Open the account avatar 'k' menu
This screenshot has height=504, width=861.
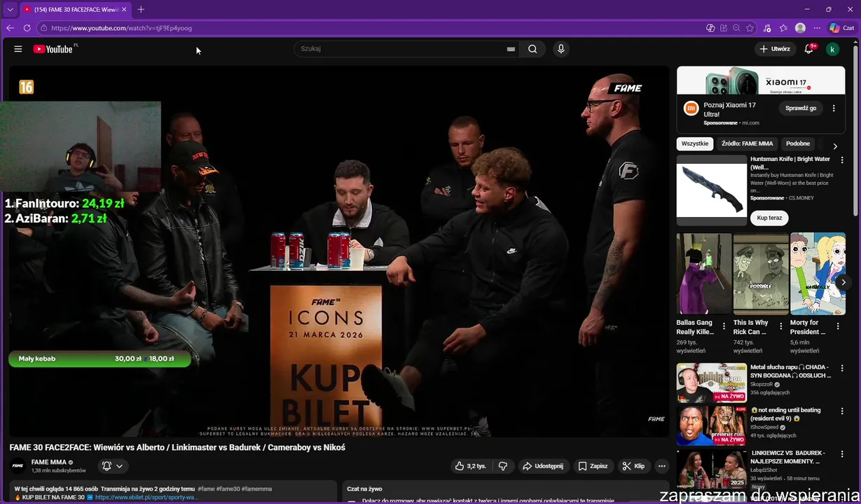(832, 49)
